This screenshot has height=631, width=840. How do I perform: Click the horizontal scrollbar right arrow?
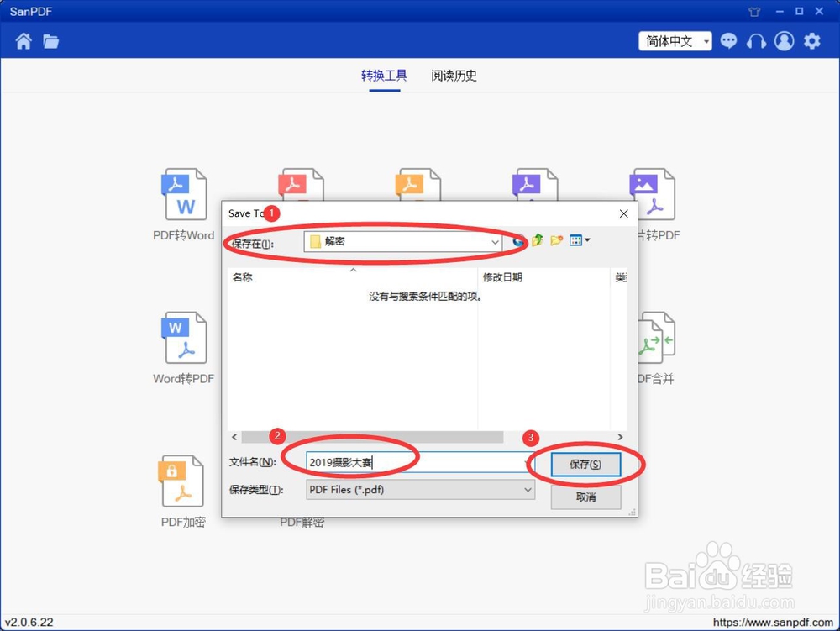click(621, 437)
